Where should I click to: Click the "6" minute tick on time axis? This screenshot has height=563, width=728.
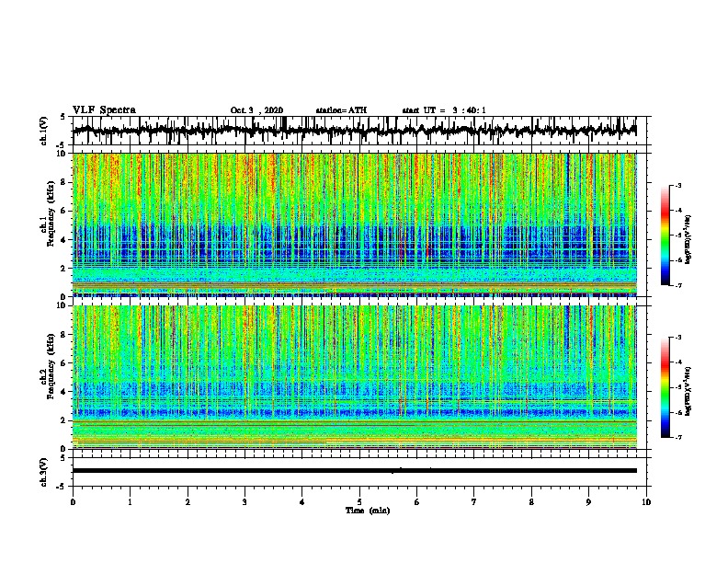(416, 502)
